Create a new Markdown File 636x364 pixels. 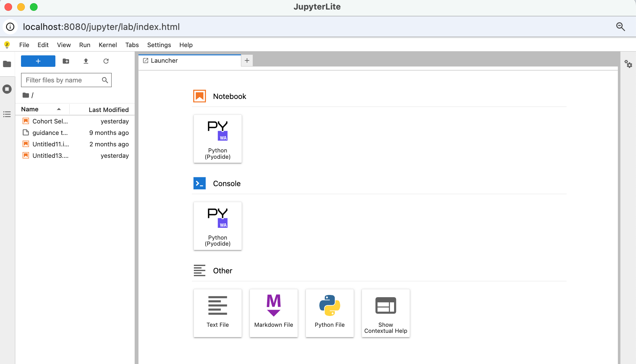click(x=274, y=313)
